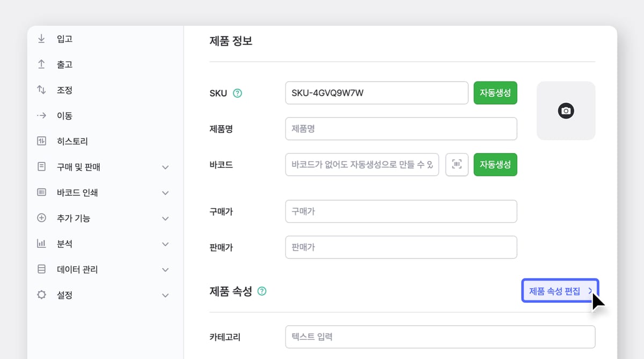Viewport: 644px width, 359px height.
Task: Click the 카테고리 text input field
Action: coord(440,336)
